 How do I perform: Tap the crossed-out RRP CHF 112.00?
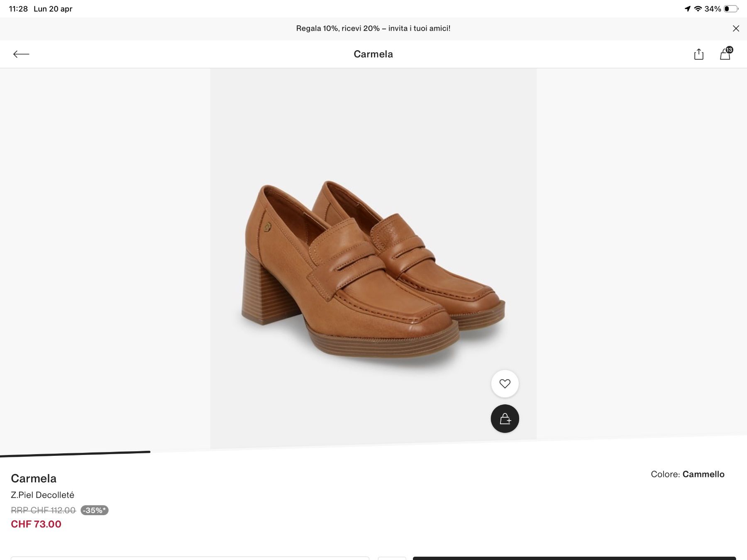(x=43, y=510)
